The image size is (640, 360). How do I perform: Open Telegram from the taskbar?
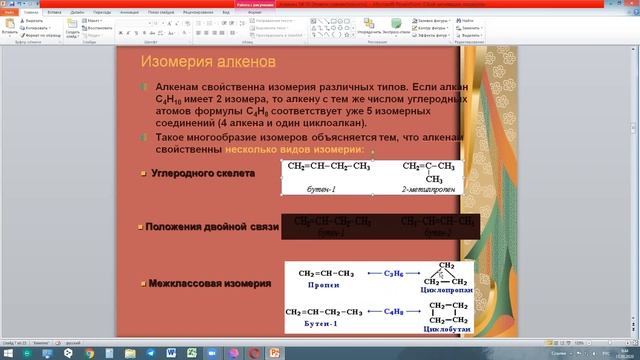pyautogui.click(x=151, y=353)
